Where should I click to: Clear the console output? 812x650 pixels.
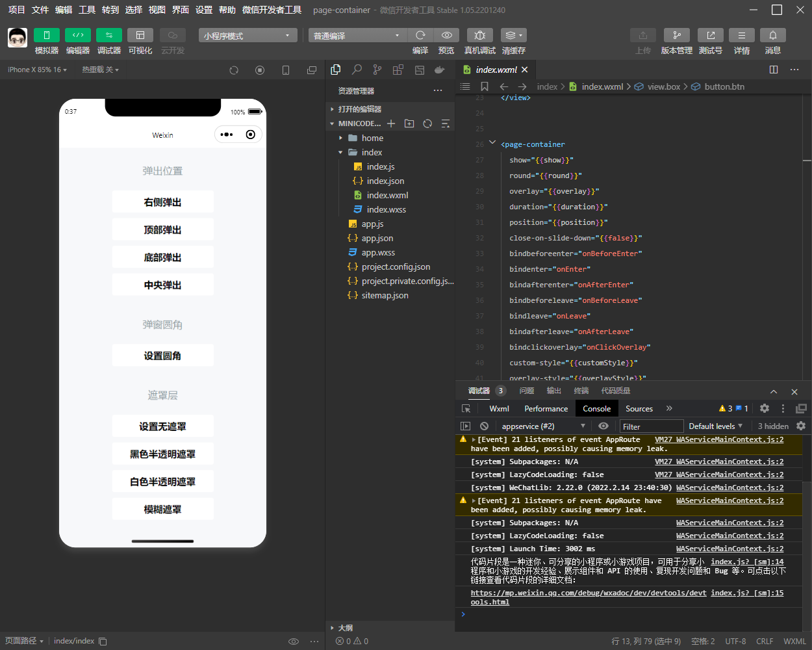484,426
